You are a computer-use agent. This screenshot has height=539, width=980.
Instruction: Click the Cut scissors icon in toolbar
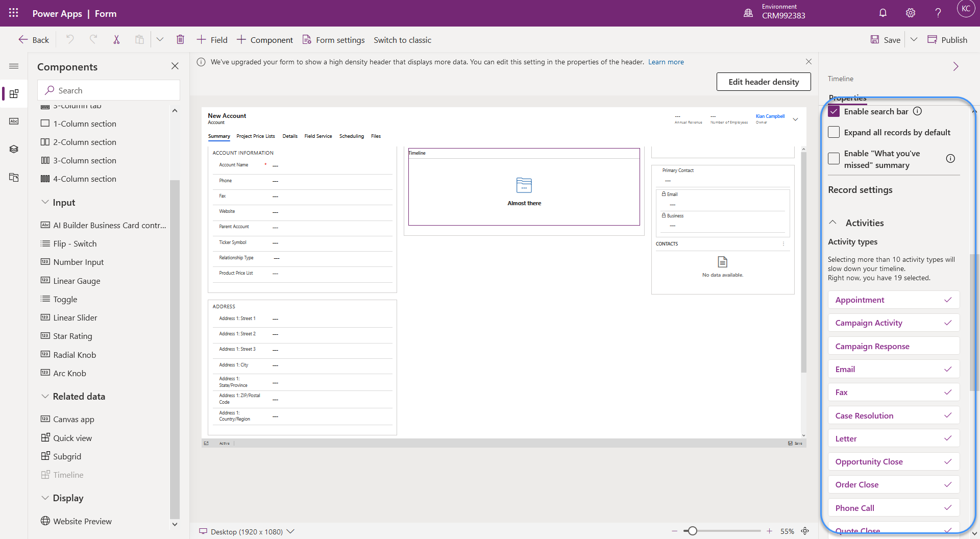116,40
